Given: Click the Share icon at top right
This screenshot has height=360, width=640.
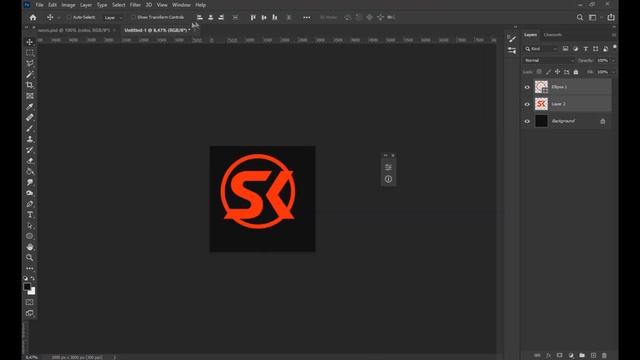Looking at the screenshot, I should [x=611, y=17].
